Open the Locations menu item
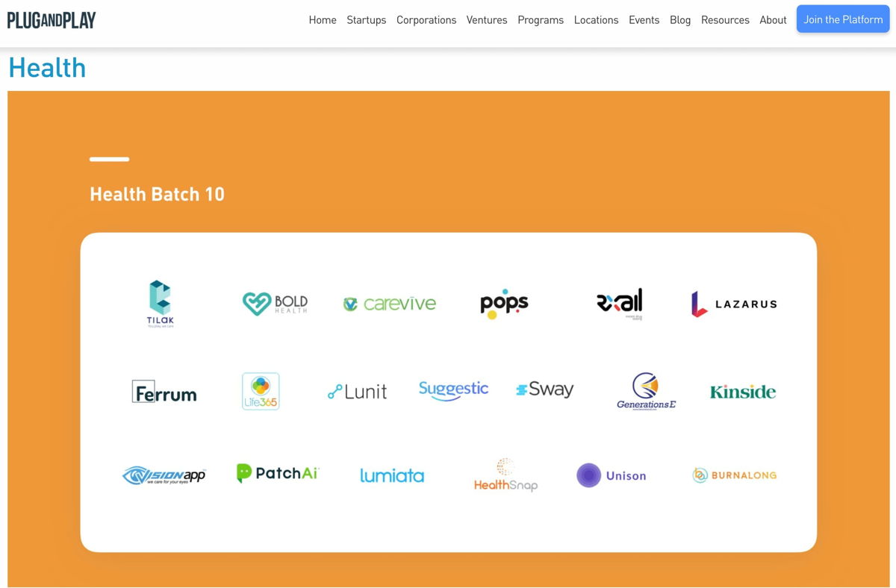896x588 pixels. pos(596,20)
